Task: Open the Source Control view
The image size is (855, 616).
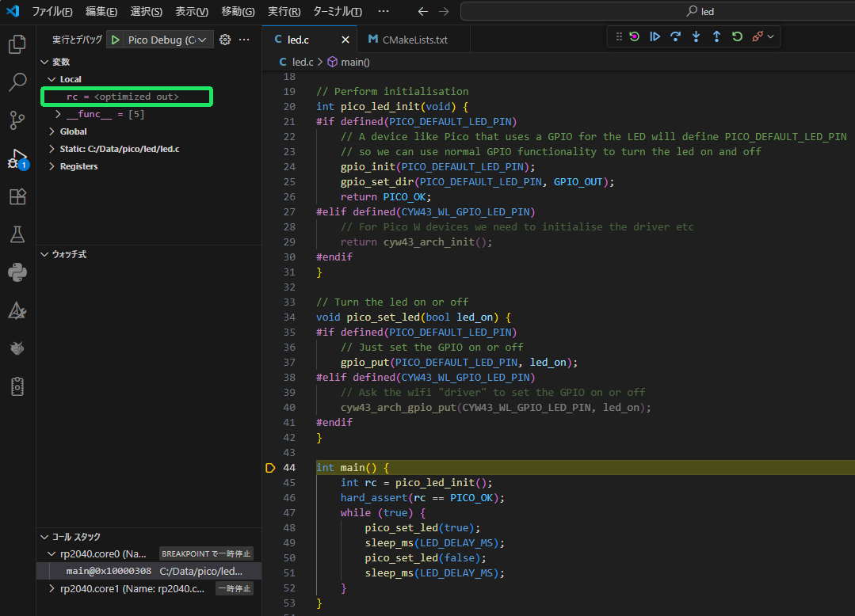Action: pyautogui.click(x=17, y=120)
